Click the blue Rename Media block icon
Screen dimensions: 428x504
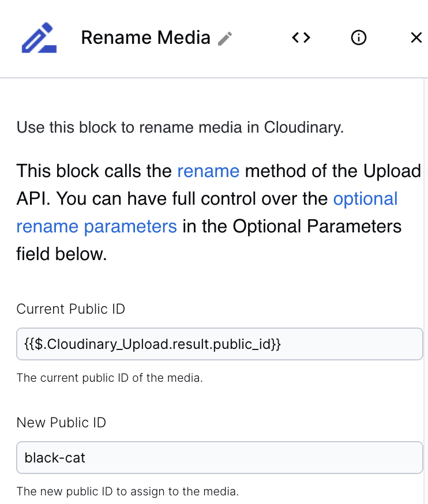pos(39,37)
